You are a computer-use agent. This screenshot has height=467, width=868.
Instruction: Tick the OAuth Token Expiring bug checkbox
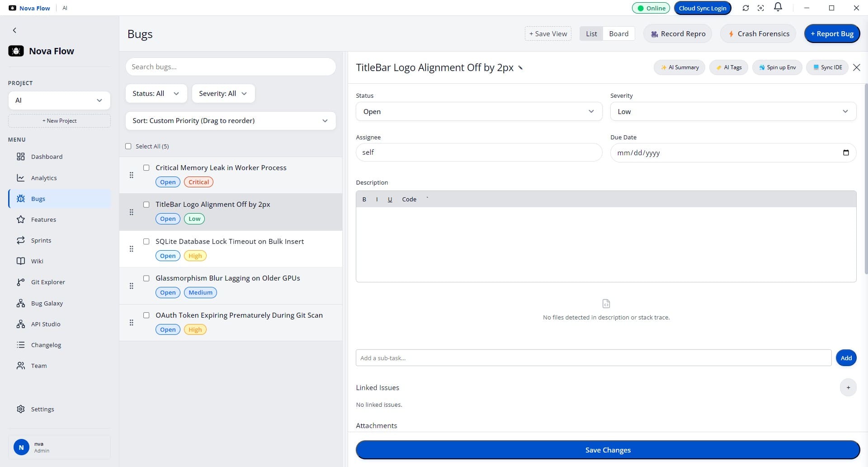pos(146,315)
